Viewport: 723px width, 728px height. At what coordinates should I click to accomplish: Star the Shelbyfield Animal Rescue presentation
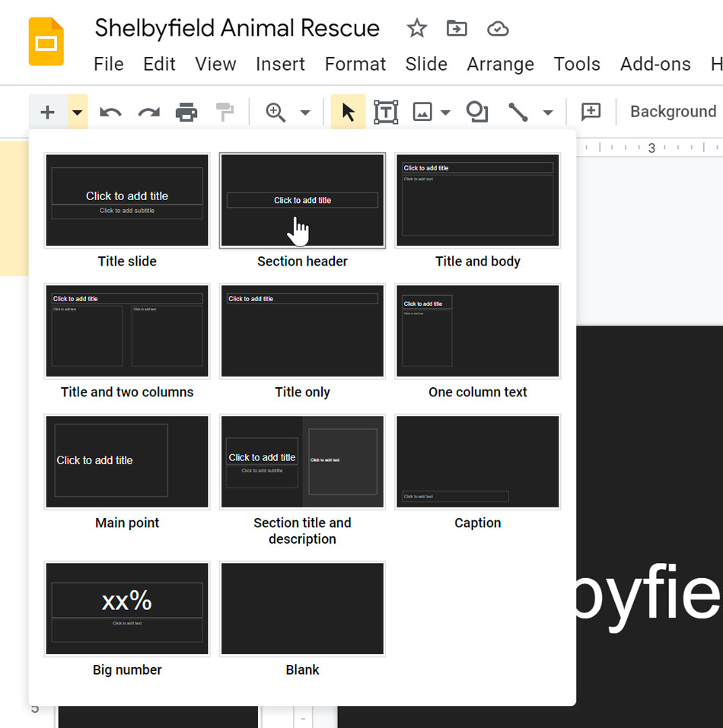pos(416,28)
